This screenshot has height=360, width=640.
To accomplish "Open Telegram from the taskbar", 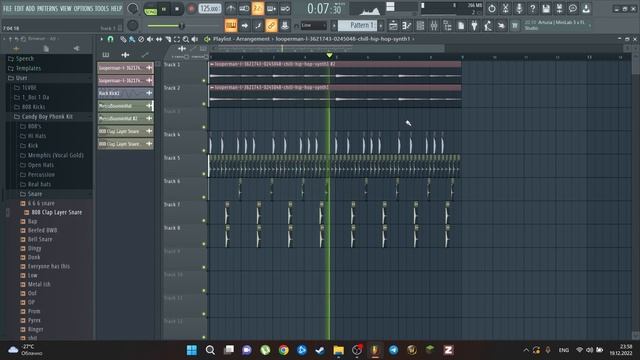I will [393, 350].
